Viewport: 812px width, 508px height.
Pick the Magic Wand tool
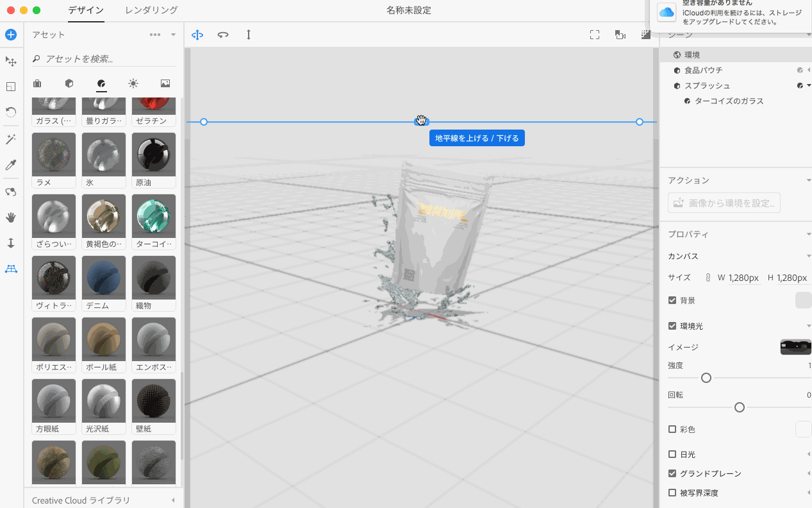click(11, 139)
